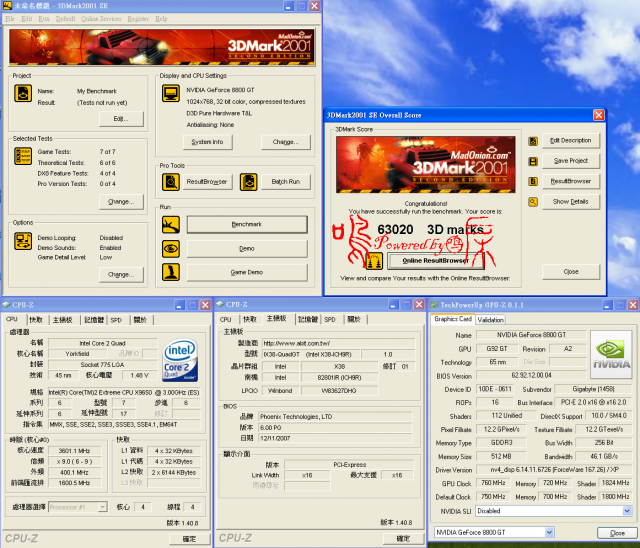The width and height of the screenshot is (640, 548).
Task: Launch the Game Demo button
Action: [247, 272]
